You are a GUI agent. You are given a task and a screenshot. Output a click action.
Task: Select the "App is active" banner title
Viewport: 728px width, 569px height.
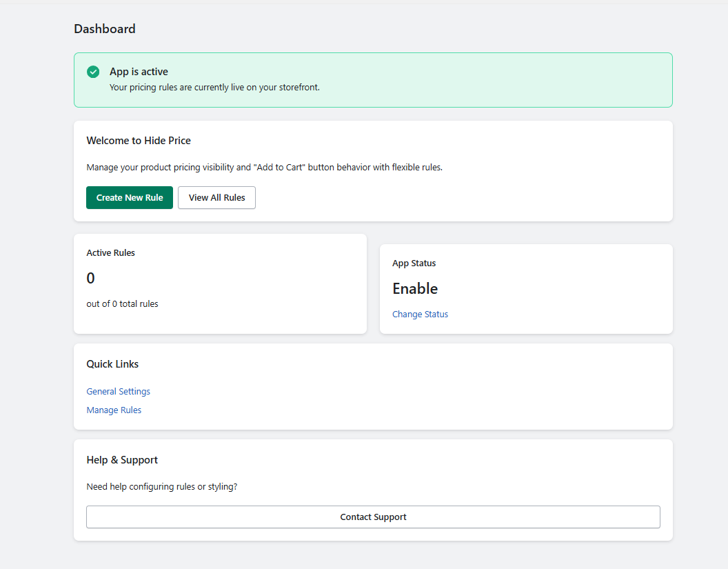click(139, 72)
